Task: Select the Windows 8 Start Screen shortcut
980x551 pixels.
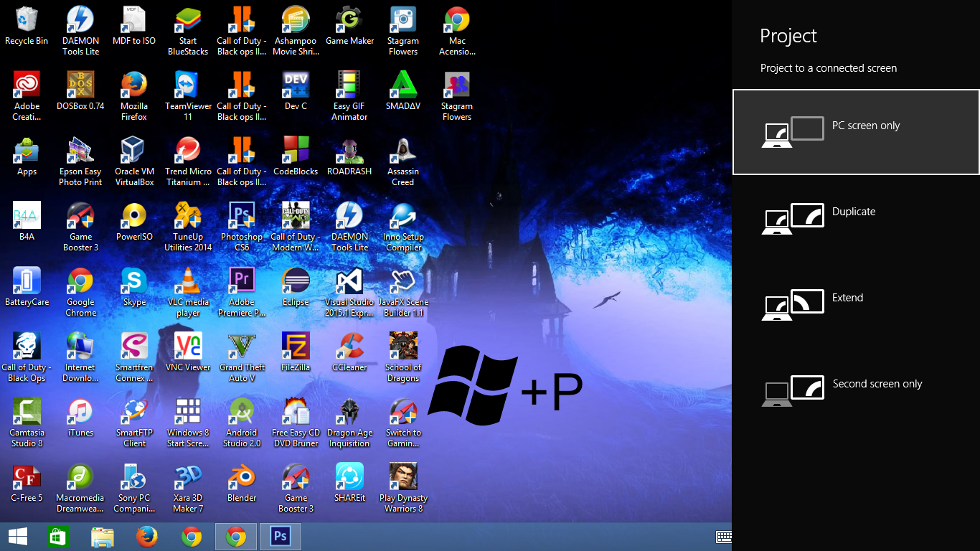Action: (x=188, y=423)
